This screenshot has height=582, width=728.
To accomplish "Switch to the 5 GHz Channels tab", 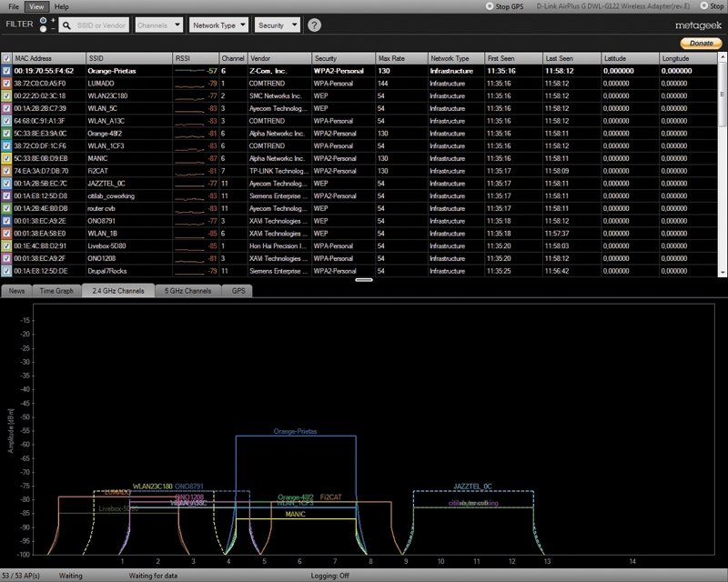I will coord(187,291).
